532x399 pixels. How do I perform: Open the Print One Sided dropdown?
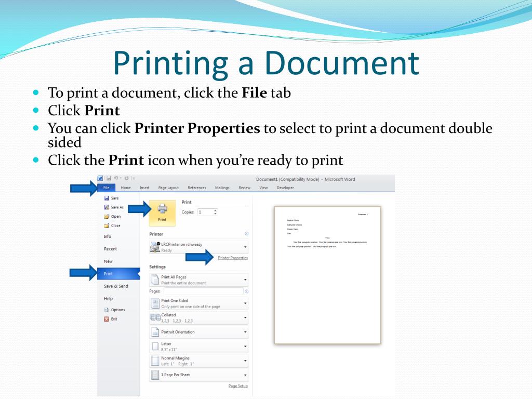tap(199, 303)
